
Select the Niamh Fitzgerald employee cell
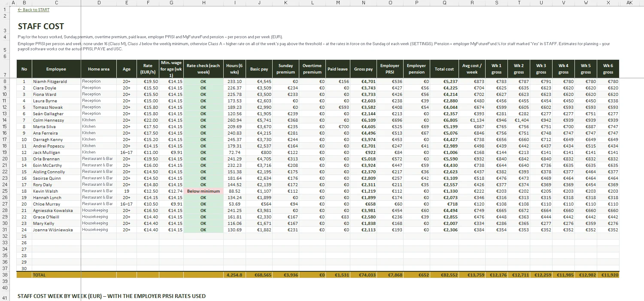[56, 81]
